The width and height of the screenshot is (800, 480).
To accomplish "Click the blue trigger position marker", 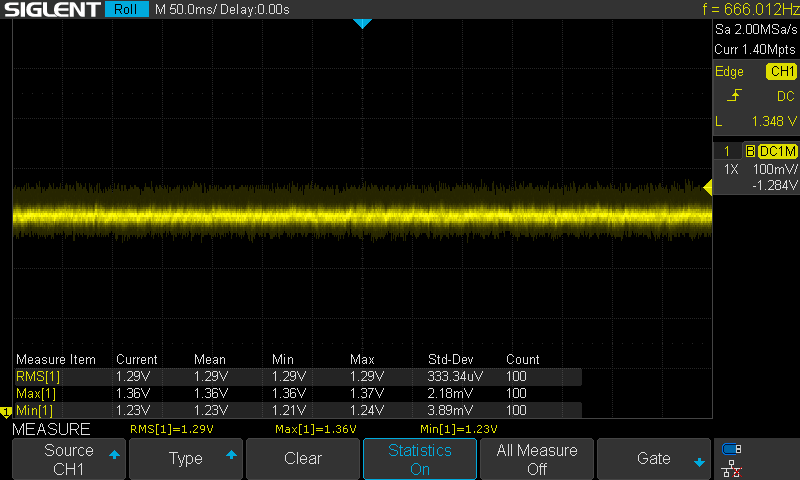I will pyautogui.click(x=362, y=23).
